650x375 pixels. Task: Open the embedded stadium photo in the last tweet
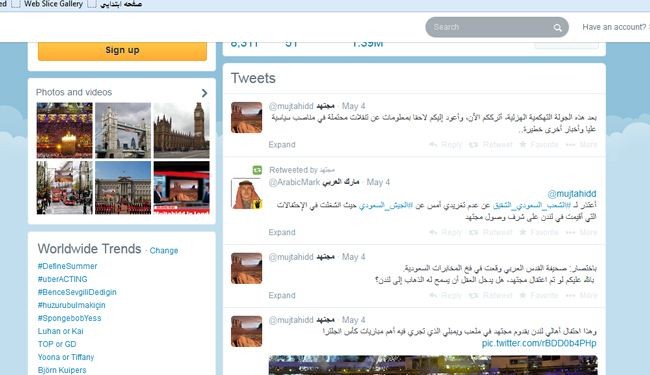click(433, 365)
